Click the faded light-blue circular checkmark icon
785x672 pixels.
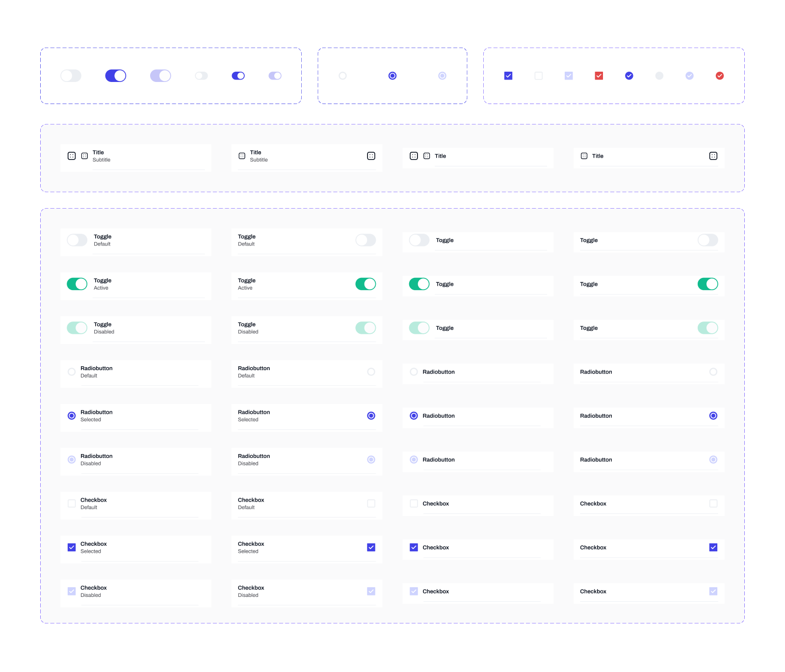pos(689,76)
